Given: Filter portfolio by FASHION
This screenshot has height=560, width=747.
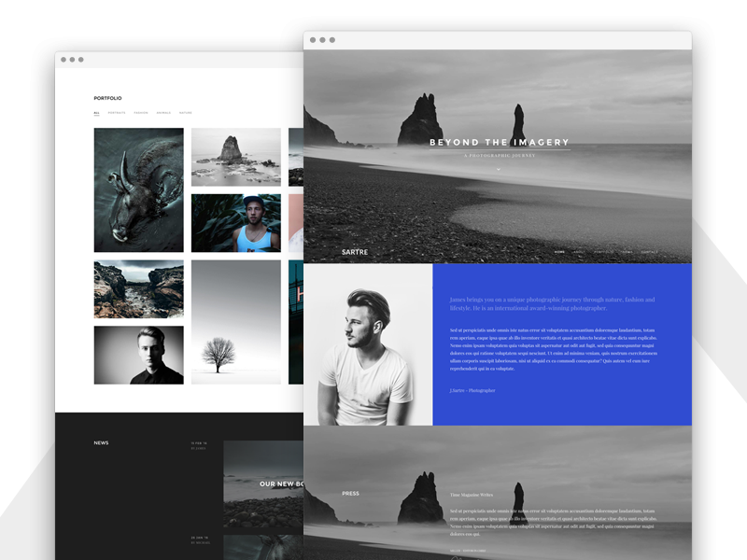Looking at the screenshot, I should (x=141, y=113).
